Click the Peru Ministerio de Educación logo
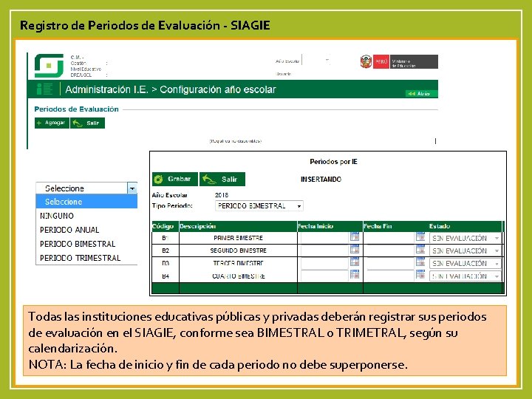 click(399, 61)
